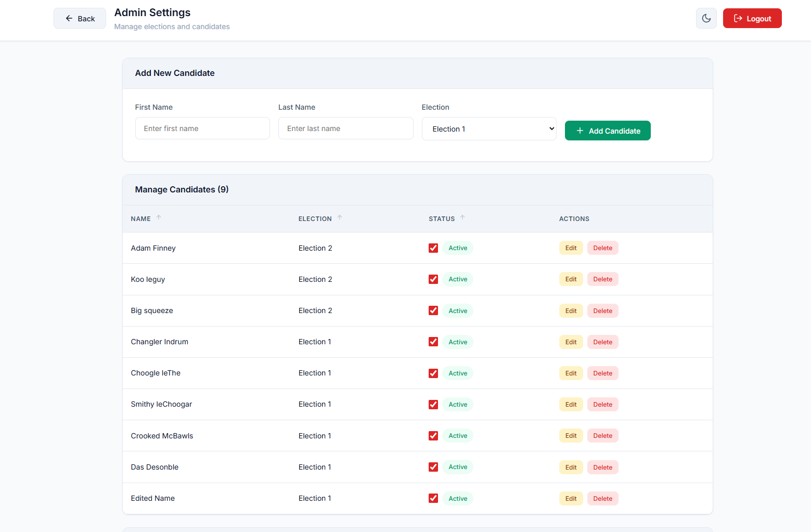The width and height of the screenshot is (811, 532).
Task: Click the sort arrow next to NAME
Action: 159,218
